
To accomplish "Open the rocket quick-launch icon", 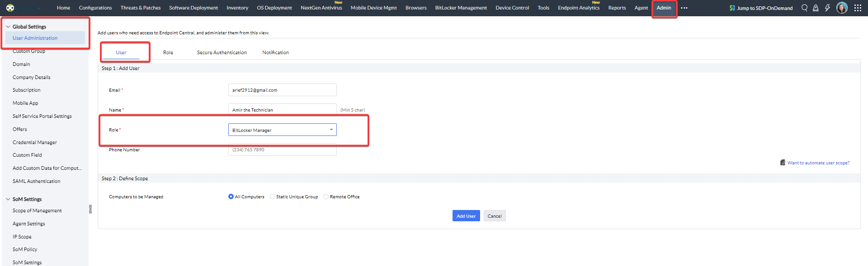I will [x=816, y=8].
